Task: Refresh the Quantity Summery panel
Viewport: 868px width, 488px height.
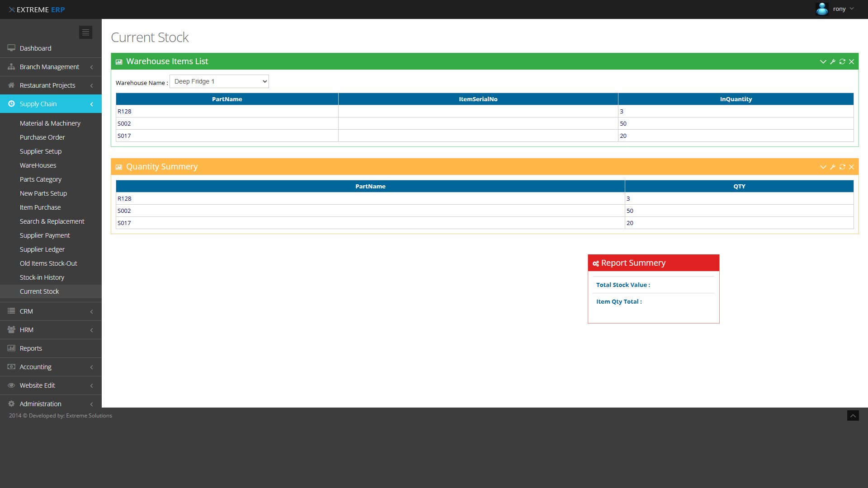Action: (842, 167)
